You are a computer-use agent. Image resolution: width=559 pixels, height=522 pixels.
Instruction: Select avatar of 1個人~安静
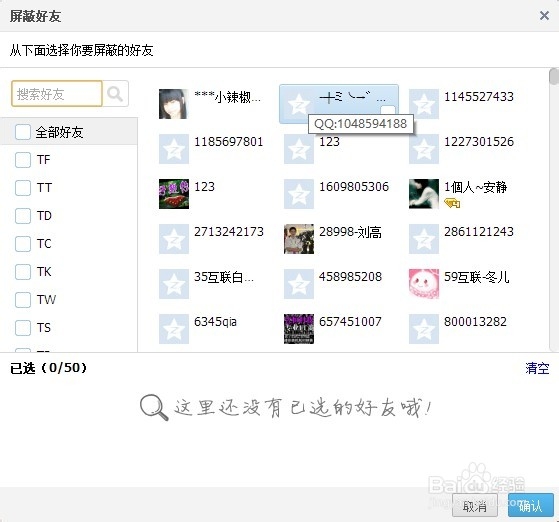click(424, 194)
